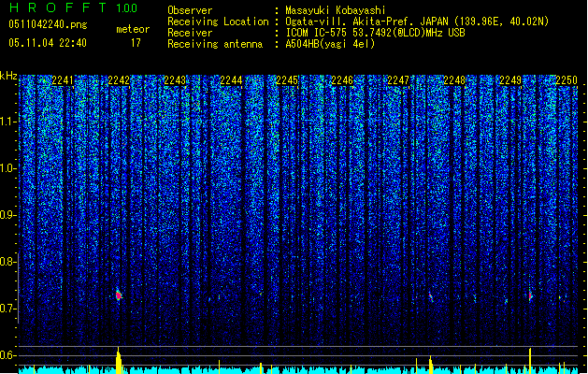
Task: Click the 2244 time marker
Action: (231, 80)
